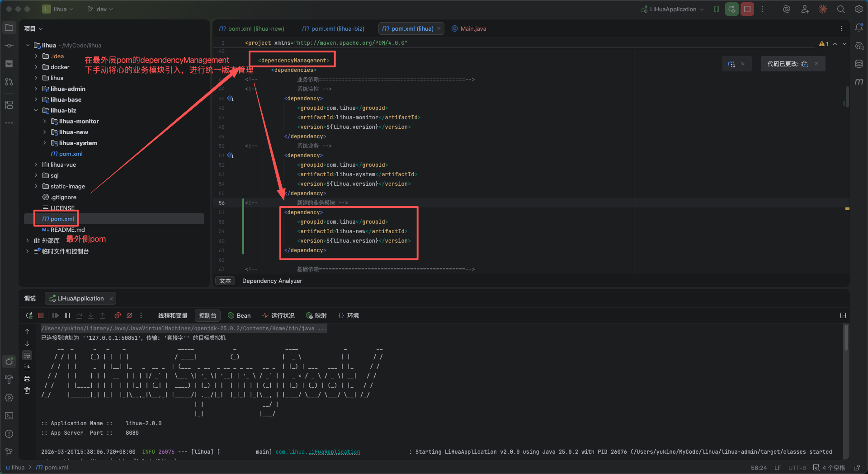Toggle soft-wrap in the console
Screen dimensions: 868x474
pos(27,355)
